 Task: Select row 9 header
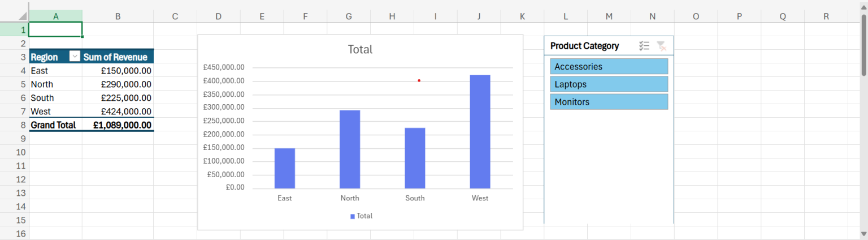[14, 139]
